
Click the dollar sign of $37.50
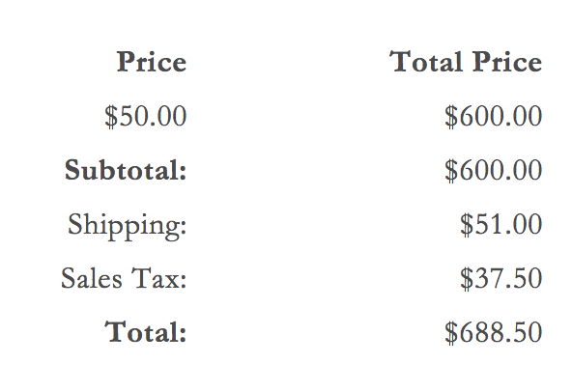click(467, 278)
